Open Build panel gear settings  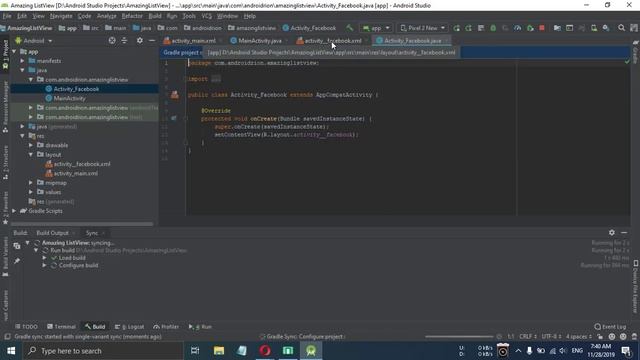611,232
